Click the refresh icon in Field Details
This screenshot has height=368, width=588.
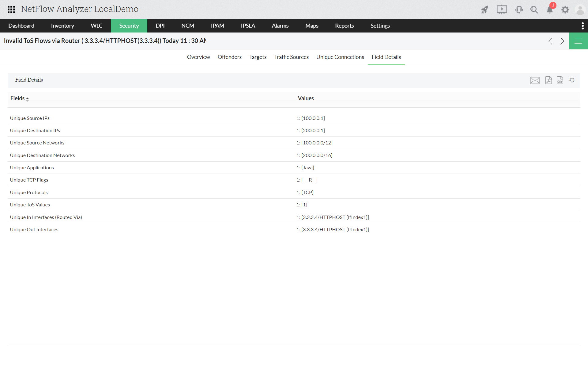tap(572, 80)
